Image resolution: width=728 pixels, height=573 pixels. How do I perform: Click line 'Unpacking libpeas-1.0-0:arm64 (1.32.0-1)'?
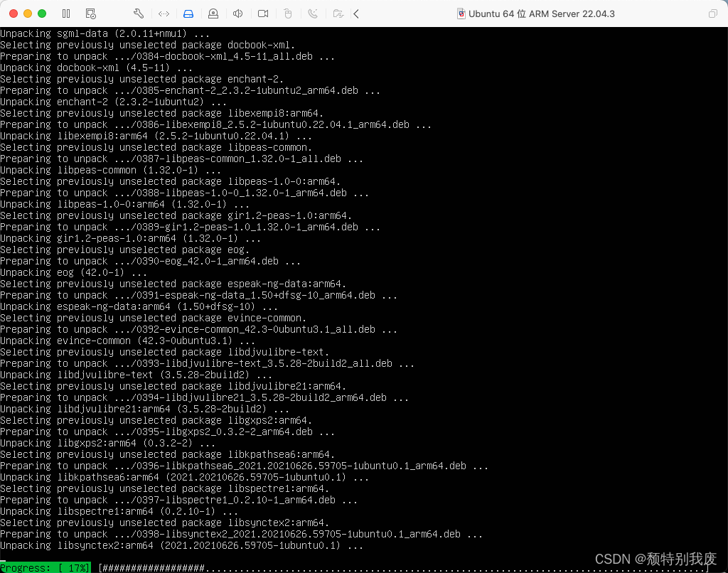click(x=125, y=204)
